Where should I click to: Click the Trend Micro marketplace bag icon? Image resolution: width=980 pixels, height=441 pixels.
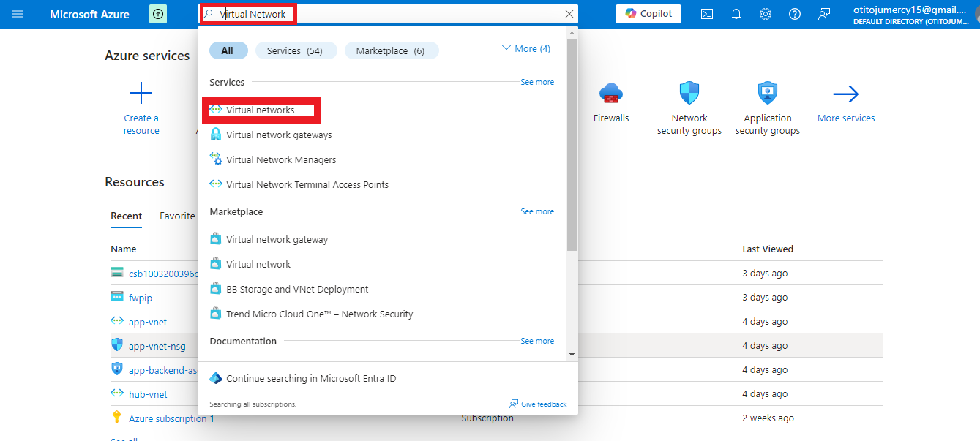(x=216, y=314)
